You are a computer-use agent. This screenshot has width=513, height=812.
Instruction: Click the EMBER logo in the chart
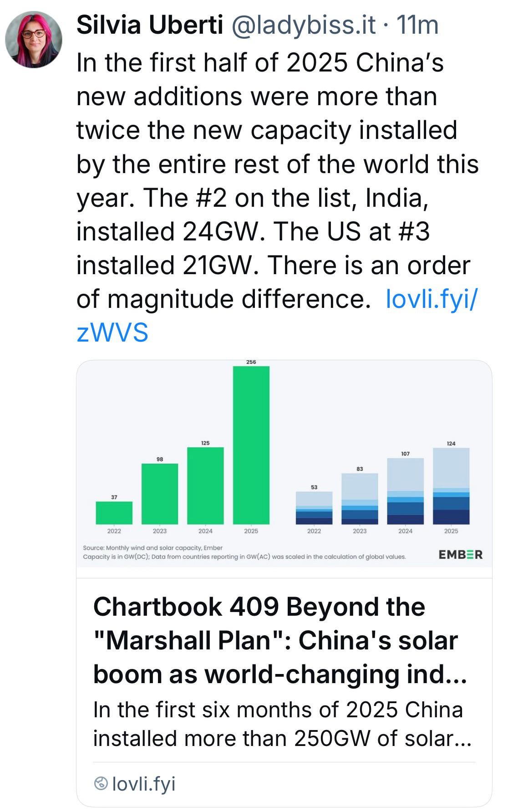[461, 554]
